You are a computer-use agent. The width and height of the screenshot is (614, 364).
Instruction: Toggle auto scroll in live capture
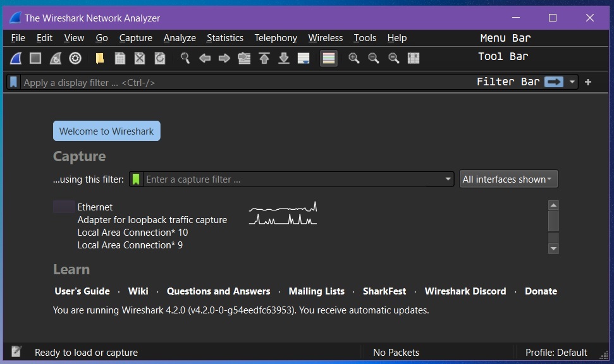coord(304,58)
